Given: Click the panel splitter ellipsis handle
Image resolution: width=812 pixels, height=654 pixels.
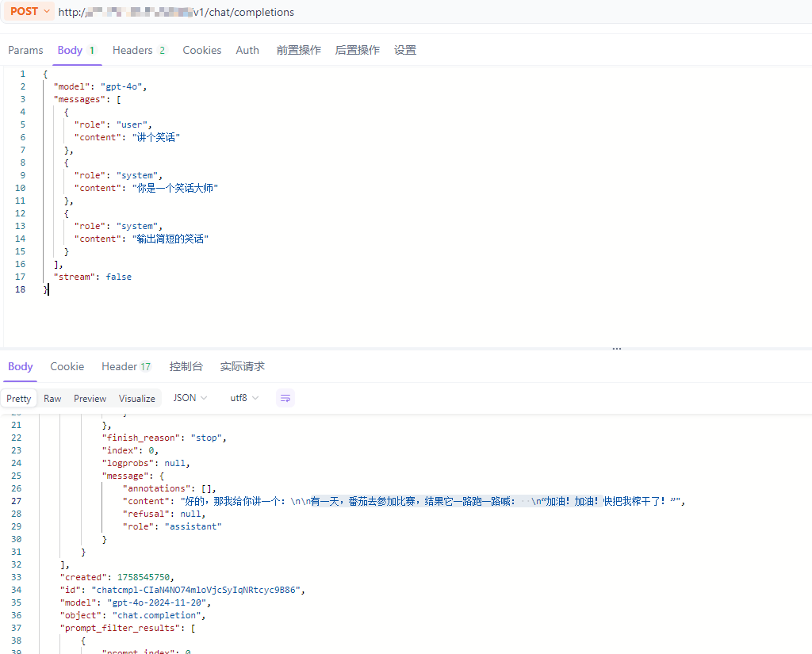Looking at the screenshot, I should pyautogui.click(x=616, y=349).
